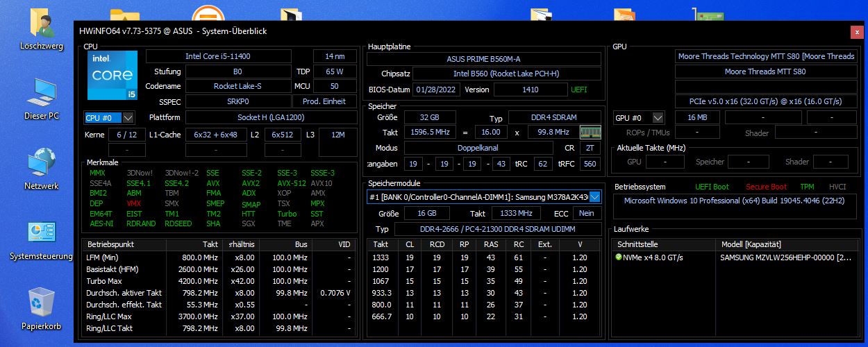Click the Rocket Lake-S codename field
This screenshot has height=347, width=868.
[x=237, y=87]
